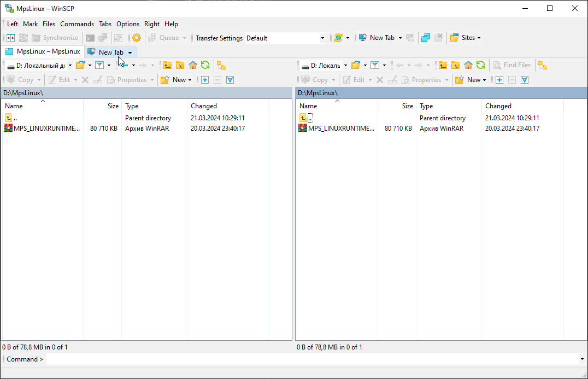Open parent directory icon in left panel toolbar
This screenshot has width=588, height=379.
tap(167, 65)
